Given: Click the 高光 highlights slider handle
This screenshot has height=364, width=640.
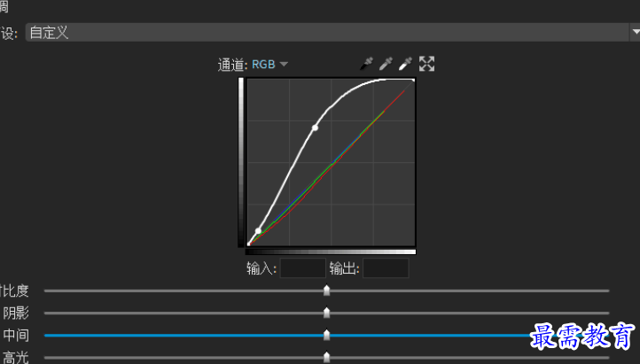Looking at the screenshot, I should pos(326,358).
